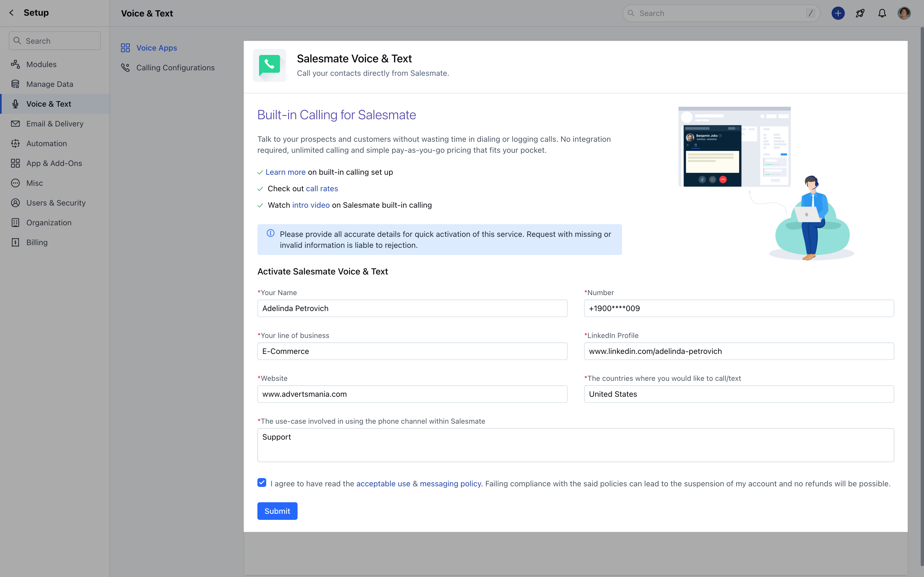Screen dimensions: 924x577
Task: Open the notifications bell
Action: (x=882, y=13)
